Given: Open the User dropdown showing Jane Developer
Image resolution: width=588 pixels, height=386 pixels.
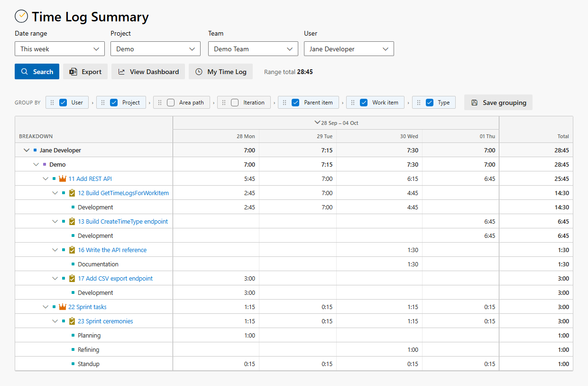Looking at the screenshot, I should [349, 49].
